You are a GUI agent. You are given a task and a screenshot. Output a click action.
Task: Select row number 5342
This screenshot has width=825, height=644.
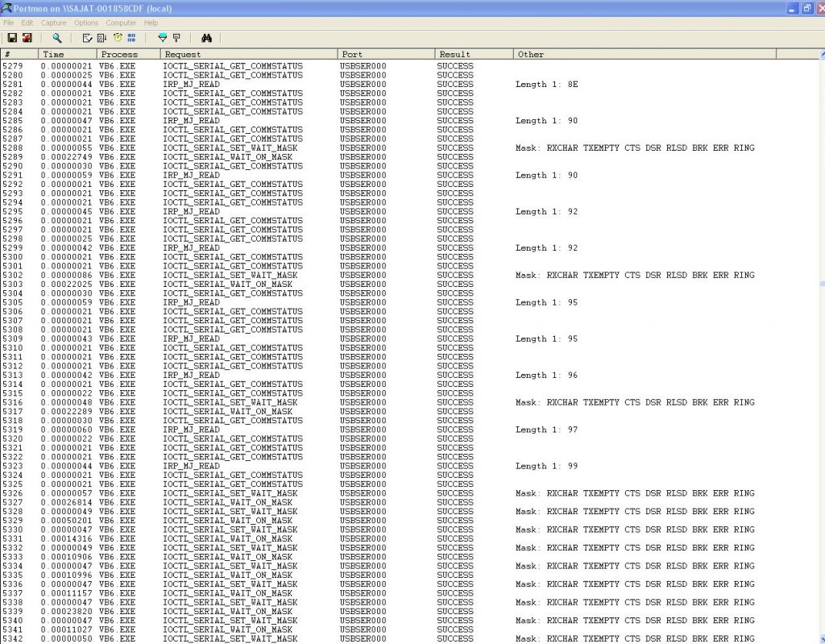pos(13,638)
